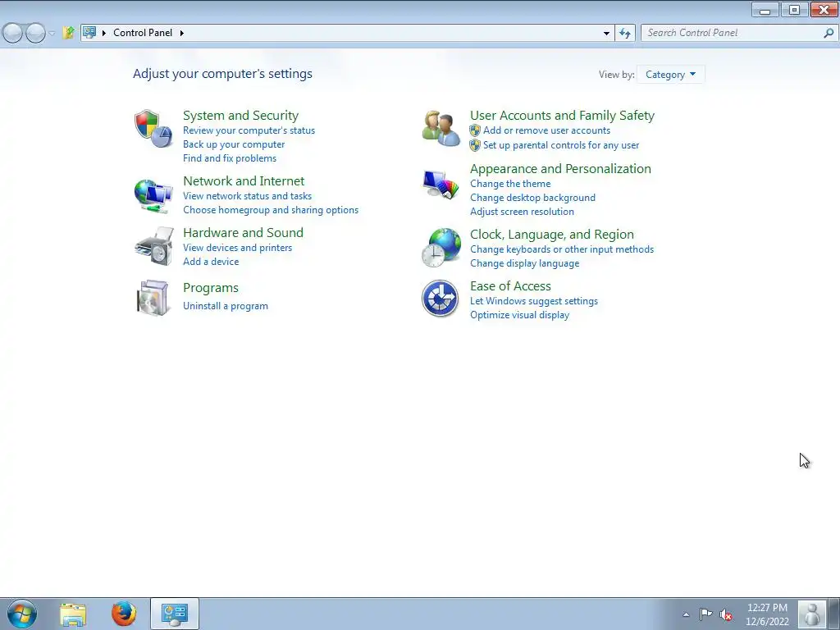Click Set up parental controls for any user

coord(561,145)
